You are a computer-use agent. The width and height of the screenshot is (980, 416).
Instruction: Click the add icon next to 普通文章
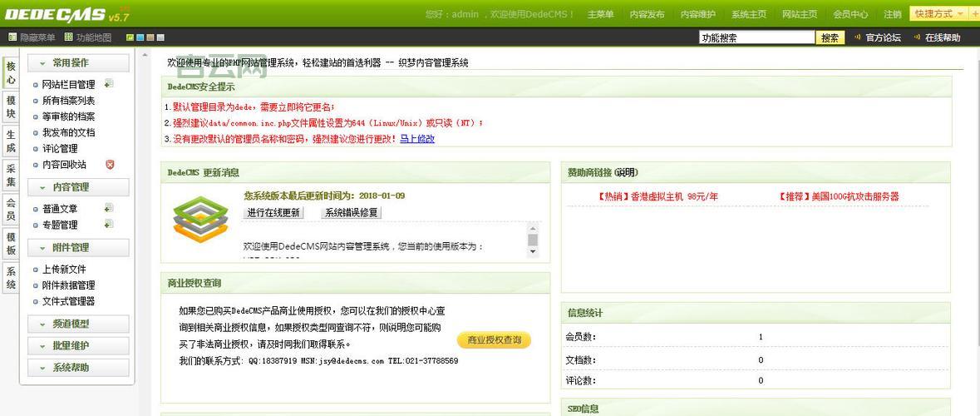(x=109, y=208)
